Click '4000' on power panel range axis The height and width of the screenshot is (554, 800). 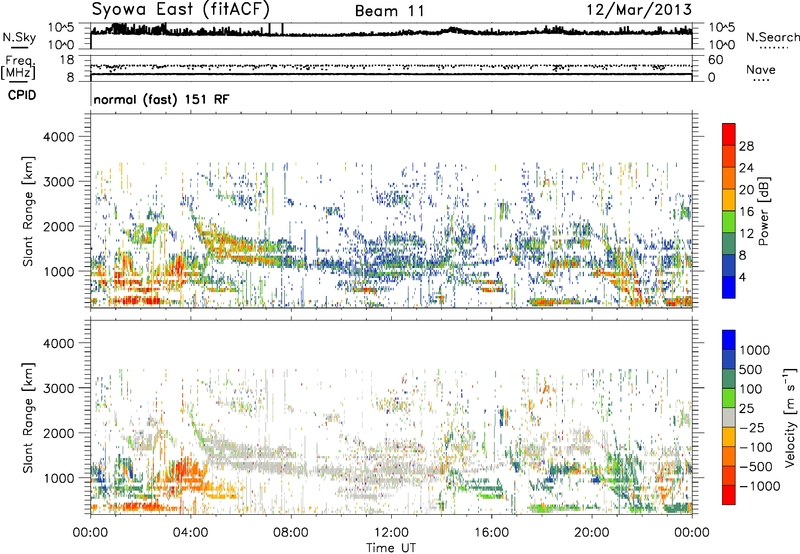(58, 137)
